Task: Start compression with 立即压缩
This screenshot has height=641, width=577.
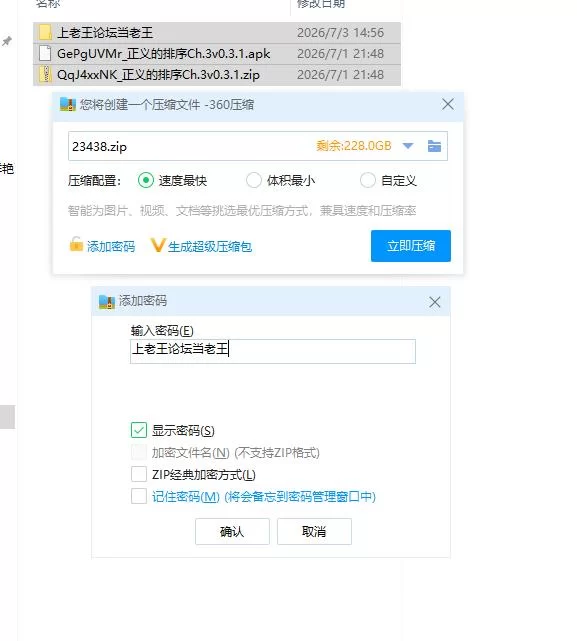Action: [411, 246]
